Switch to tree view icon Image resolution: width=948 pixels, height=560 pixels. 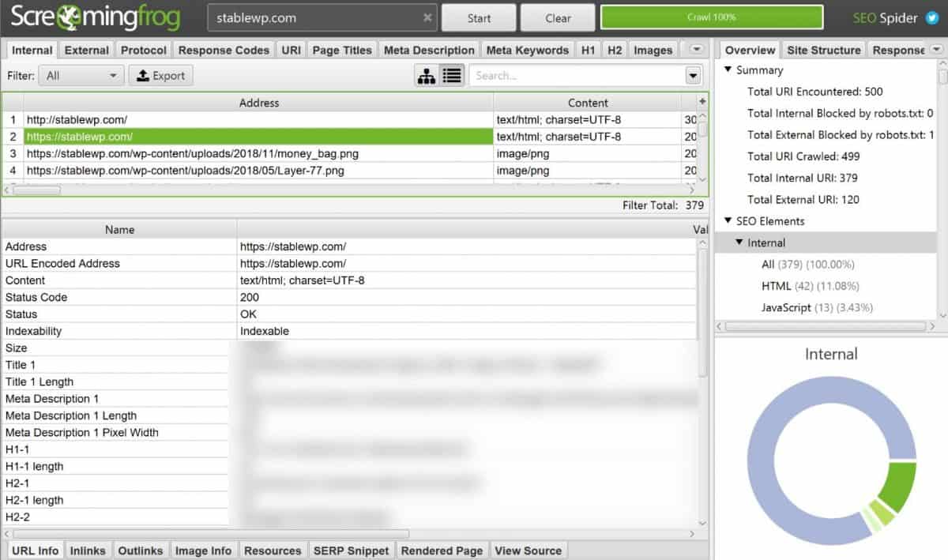427,76
